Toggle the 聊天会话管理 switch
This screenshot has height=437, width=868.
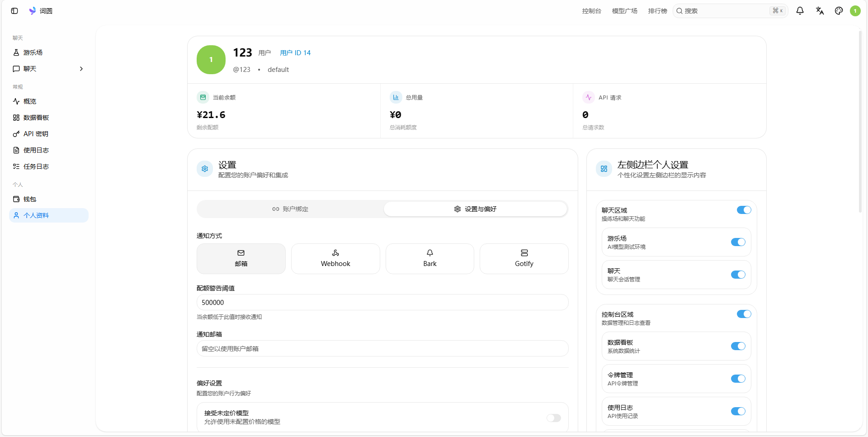(x=738, y=275)
